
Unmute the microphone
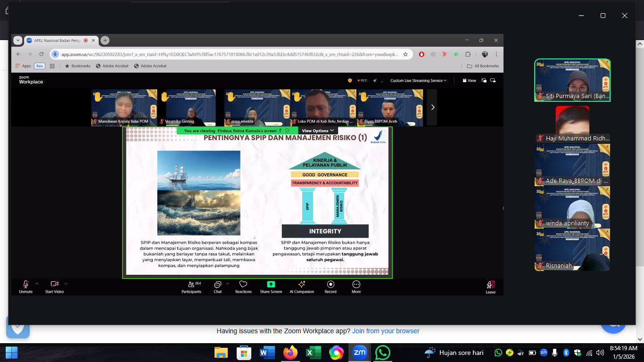(x=25, y=287)
